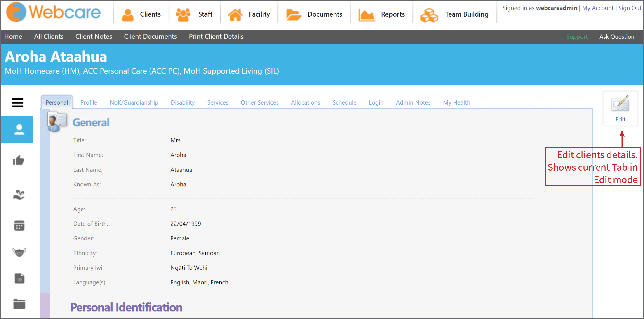The width and height of the screenshot is (644, 319).
Task: Click the Aroha Ataahua client name heading
Action: tap(56, 56)
